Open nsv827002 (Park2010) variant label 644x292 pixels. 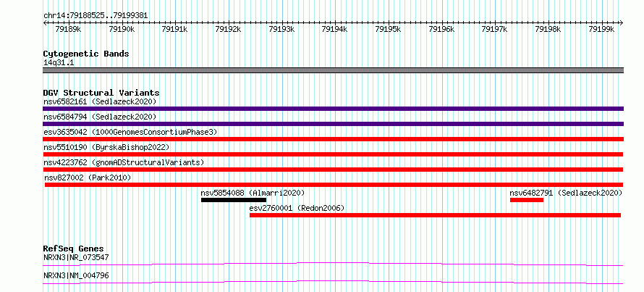coord(88,178)
